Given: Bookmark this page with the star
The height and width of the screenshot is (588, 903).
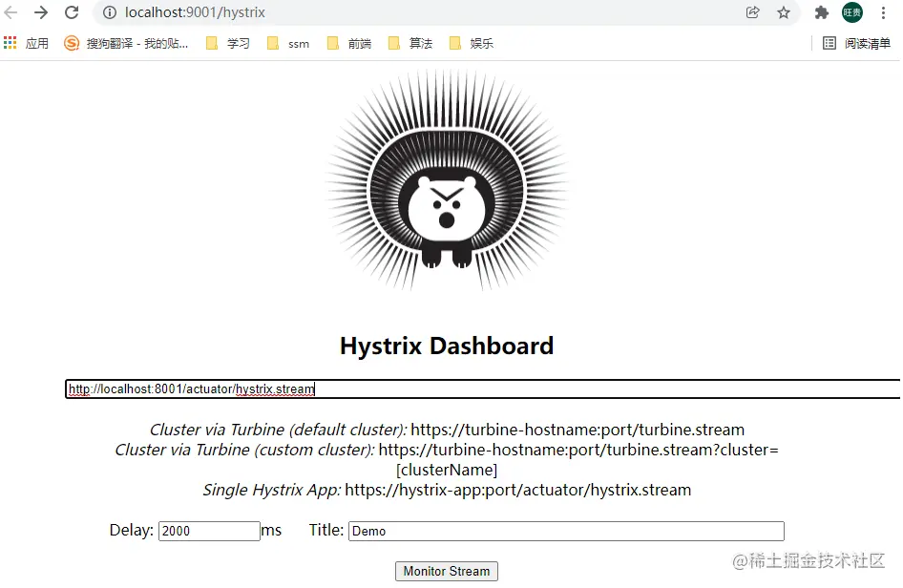Looking at the screenshot, I should pyautogui.click(x=784, y=12).
